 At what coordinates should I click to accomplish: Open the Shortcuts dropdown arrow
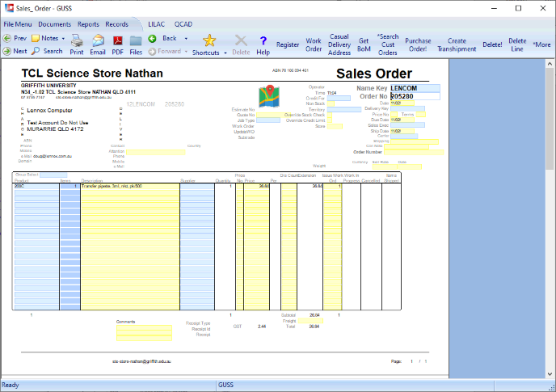coord(223,52)
